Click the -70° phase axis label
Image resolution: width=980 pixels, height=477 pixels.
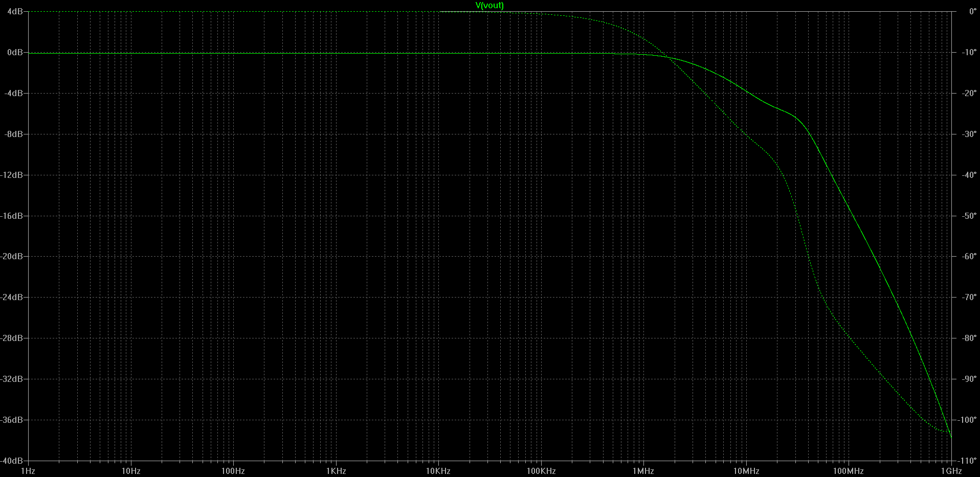[969, 297]
